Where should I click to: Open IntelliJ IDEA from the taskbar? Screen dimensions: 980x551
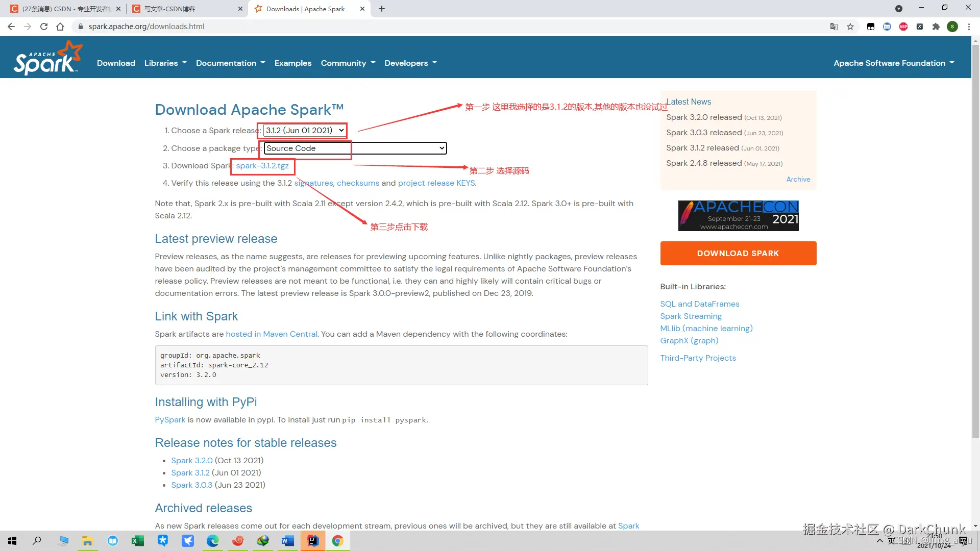point(313,541)
